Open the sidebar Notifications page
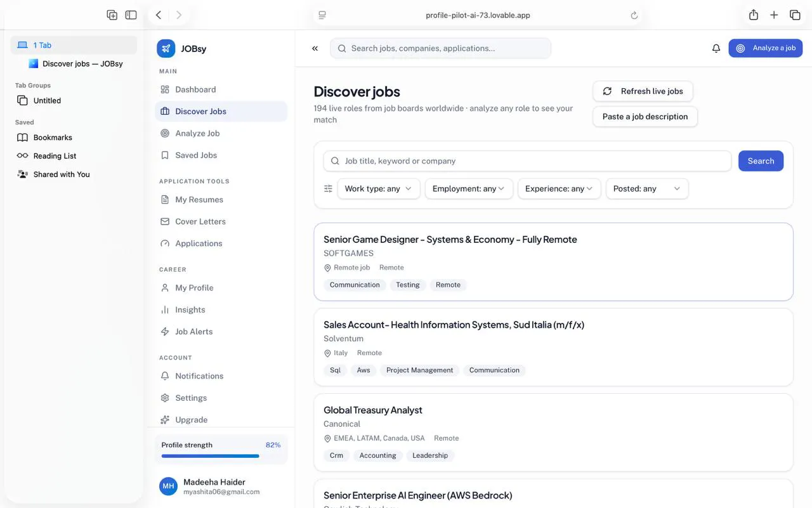812x508 pixels. 221,375
